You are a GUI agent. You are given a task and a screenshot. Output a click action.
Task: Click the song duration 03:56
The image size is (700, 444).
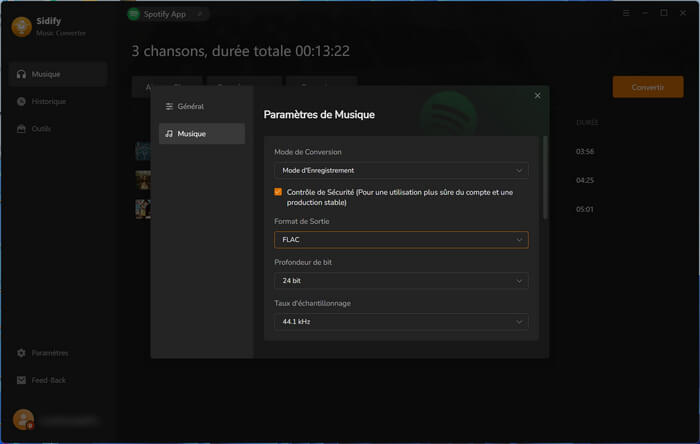tap(584, 151)
